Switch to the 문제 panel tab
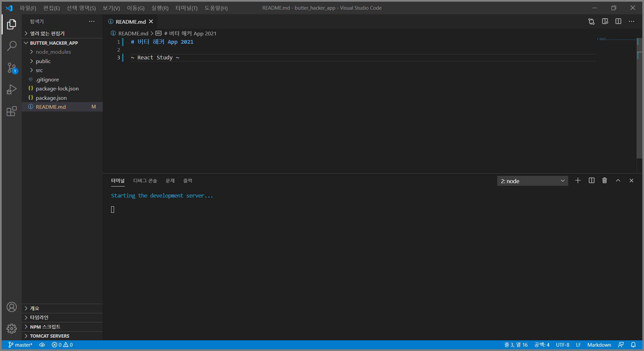This screenshot has width=644, height=351. 170,181
